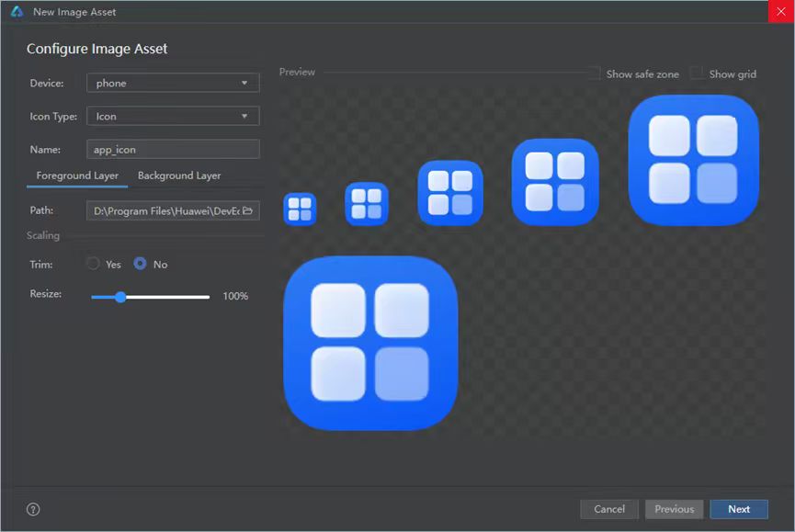Select No for the Trim option
The height and width of the screenshot is (532, 795).
[x=141, y=264]
